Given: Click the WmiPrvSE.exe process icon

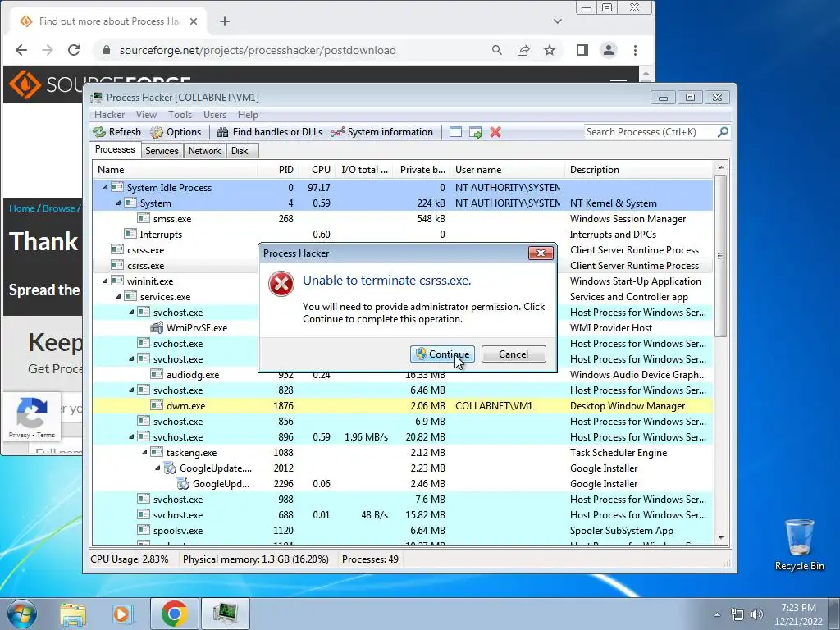Looking at the screenshot, I should click(157, 328).
